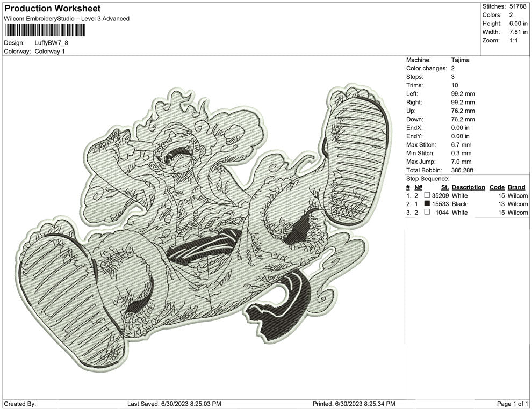The width and height of the screenshot is (532, 409).
Task: Click the Stop Sequence heading
Action: (x=428, y=179)
